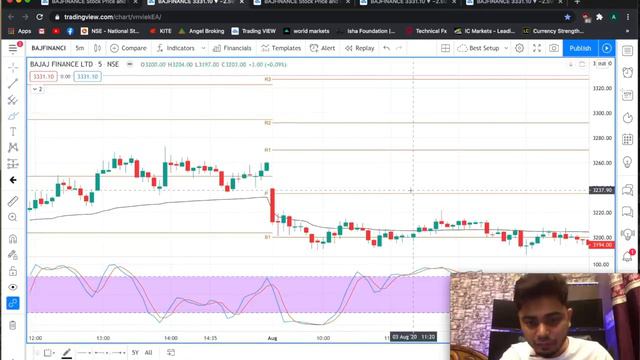Select the zoom in tool
Viewport: 640px width, 360px height.
[13, 217]
